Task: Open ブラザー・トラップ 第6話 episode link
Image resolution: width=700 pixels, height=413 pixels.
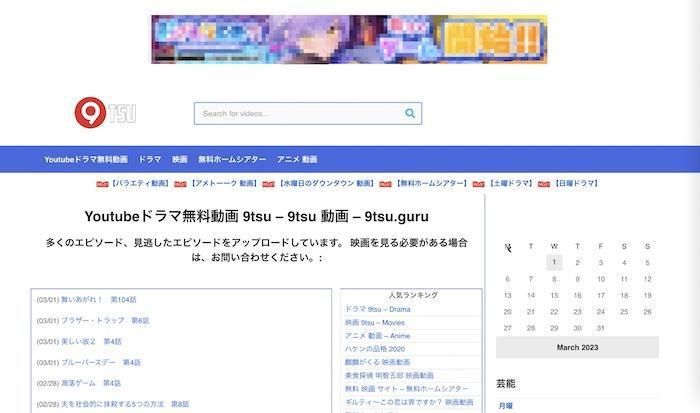Action: pos(105,321)
